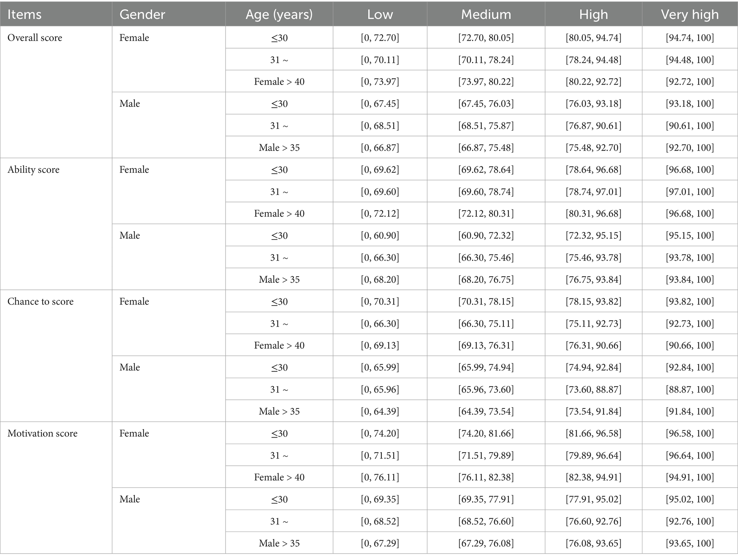
Task: Select the Medium column header
Action: pos(486,15)
